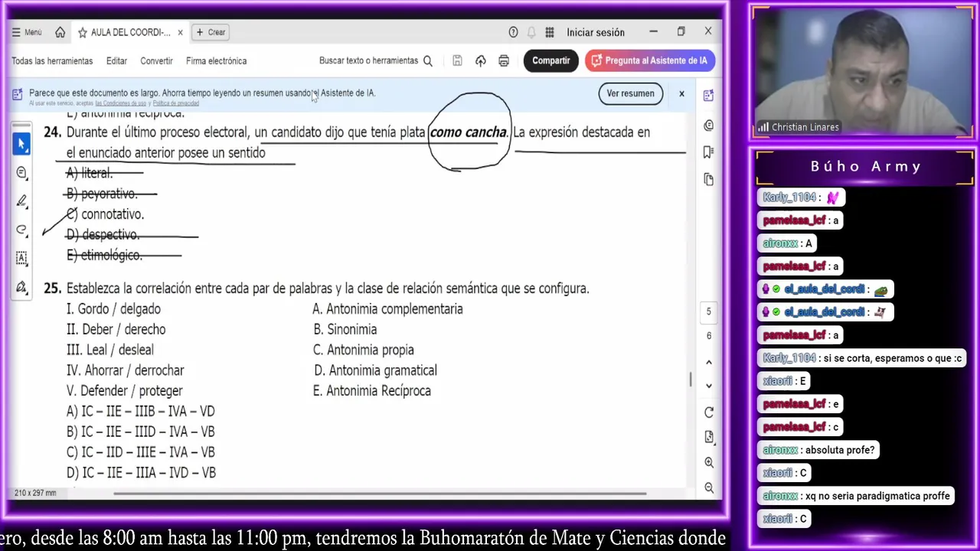Print the document via printer icon

pos(504,60)
